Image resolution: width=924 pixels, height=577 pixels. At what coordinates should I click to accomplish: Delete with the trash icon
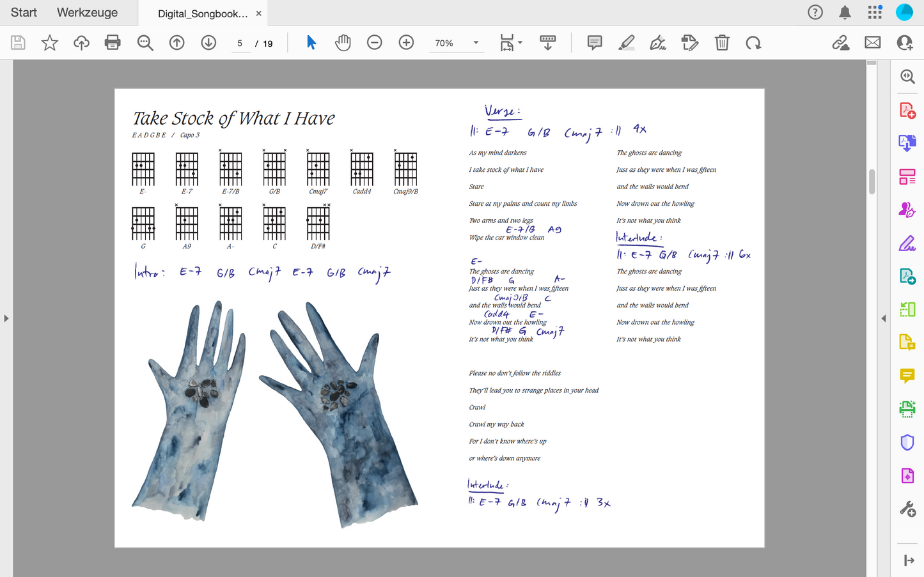pos(722,43)
